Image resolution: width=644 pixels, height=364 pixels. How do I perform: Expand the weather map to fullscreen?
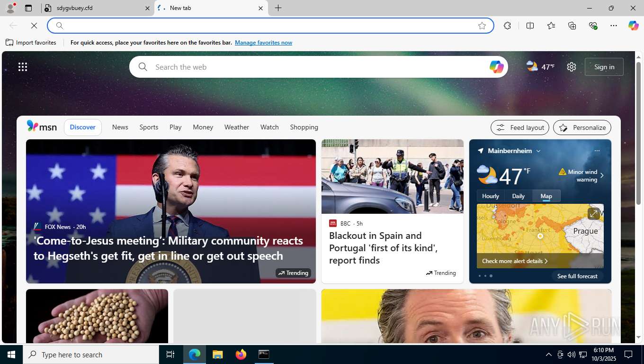(x=593, y=214)
